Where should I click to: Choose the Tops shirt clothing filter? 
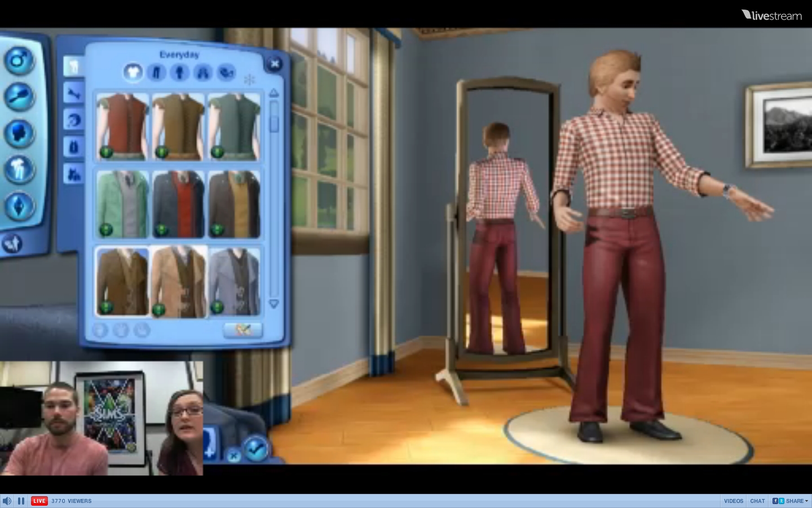(x=133, y=72)
